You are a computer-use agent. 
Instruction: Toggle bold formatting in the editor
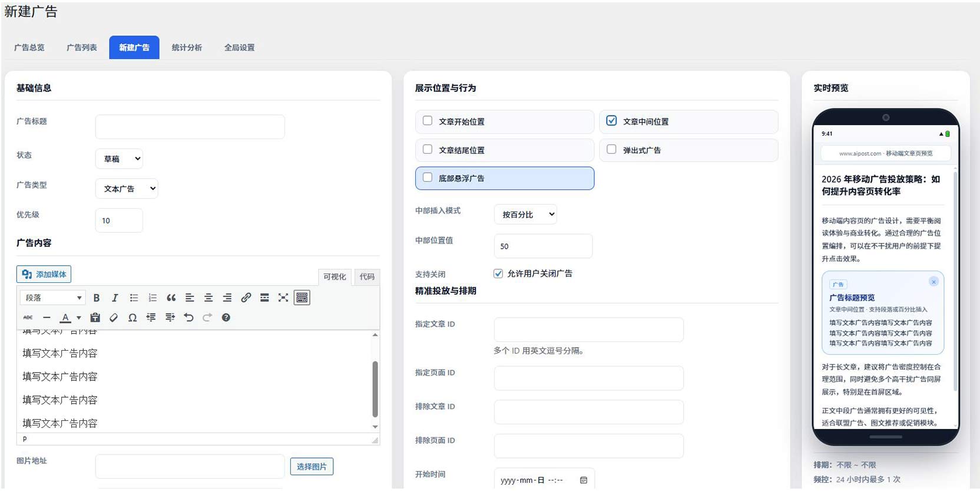[x=97, y=298]
